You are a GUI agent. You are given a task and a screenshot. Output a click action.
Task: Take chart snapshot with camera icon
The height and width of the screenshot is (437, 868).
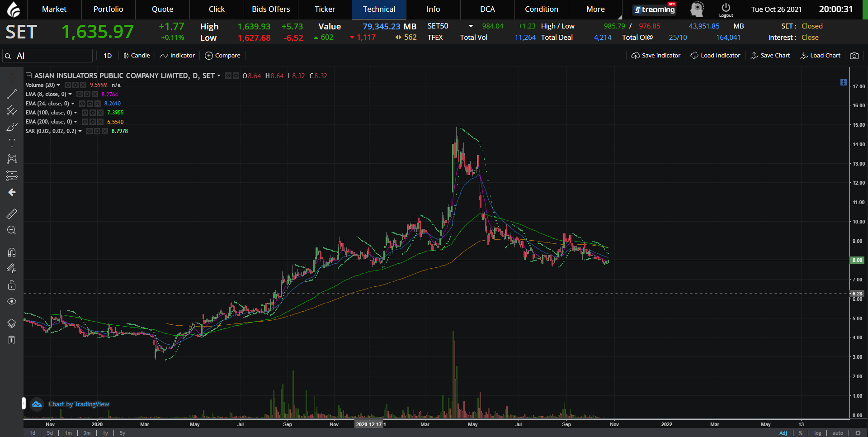click(x=854, y=56)
